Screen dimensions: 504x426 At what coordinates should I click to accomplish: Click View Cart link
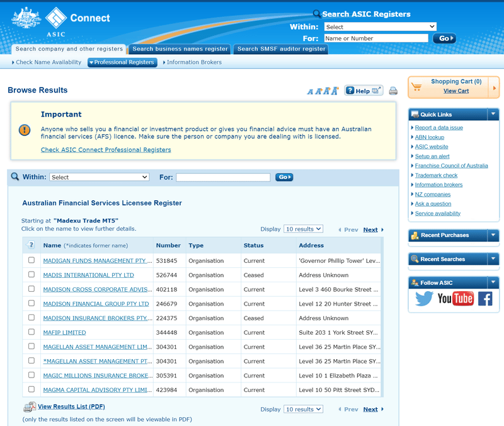click(455, 91)
